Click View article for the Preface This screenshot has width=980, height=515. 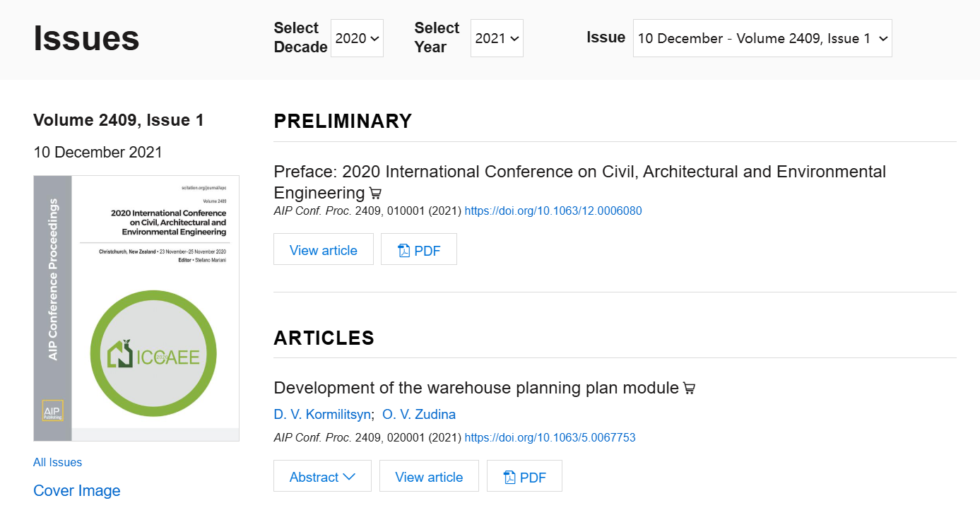[x=323, y=250]
